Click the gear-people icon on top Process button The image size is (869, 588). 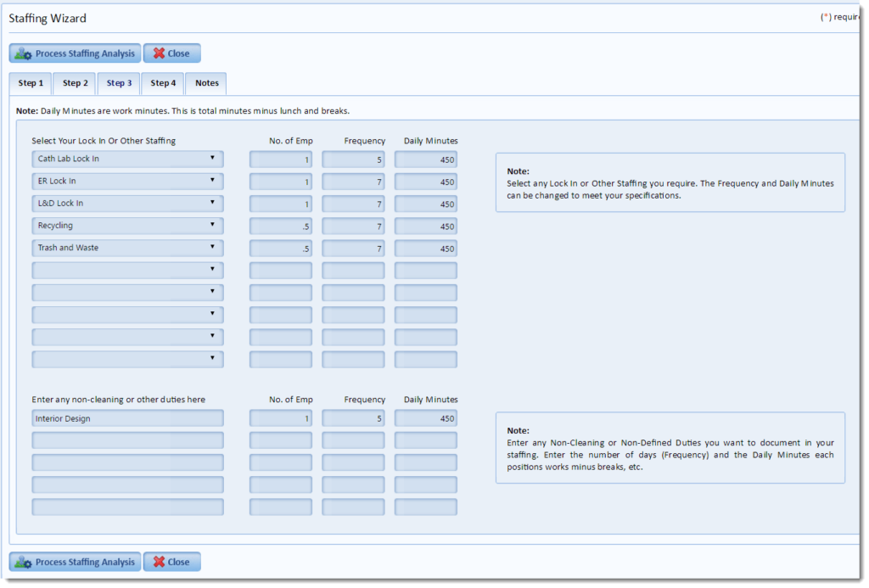point(23,53)
